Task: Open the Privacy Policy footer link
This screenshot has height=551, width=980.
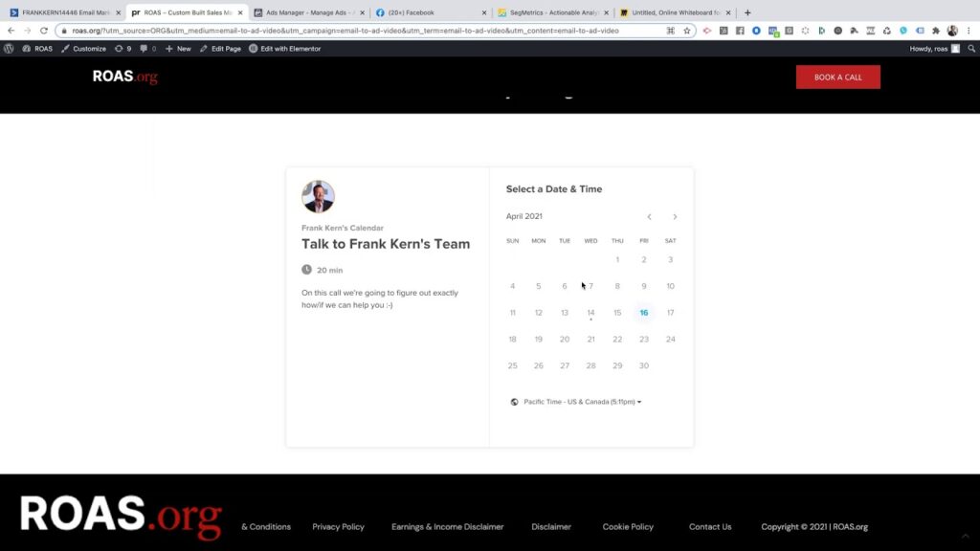Action: click(x=338, y=526)
